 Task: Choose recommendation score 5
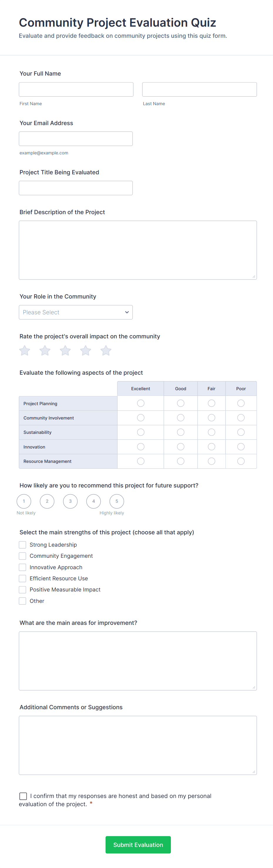point(117,502)
